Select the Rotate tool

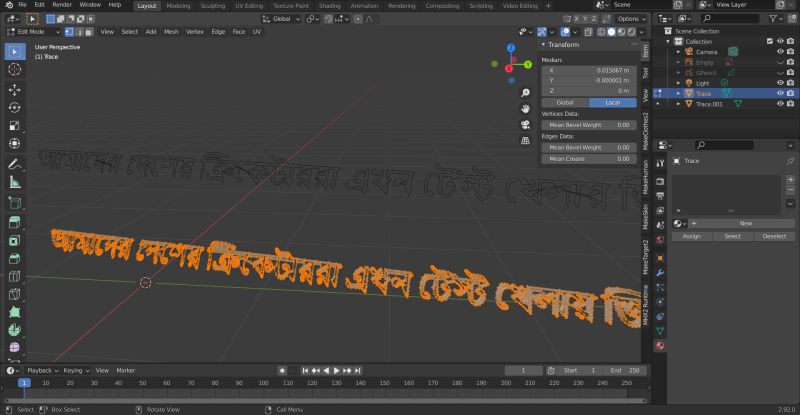click(x=15, y=108)
